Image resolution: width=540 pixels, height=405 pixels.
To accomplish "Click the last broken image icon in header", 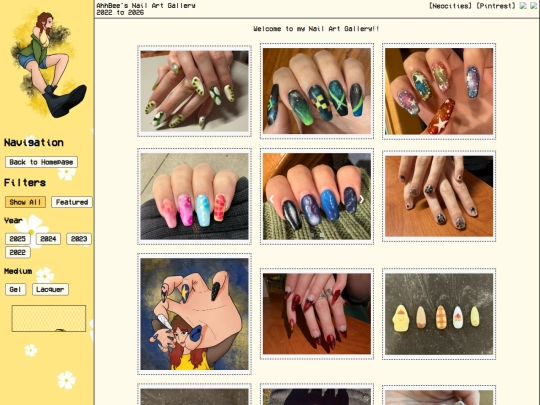I will 533,6.
